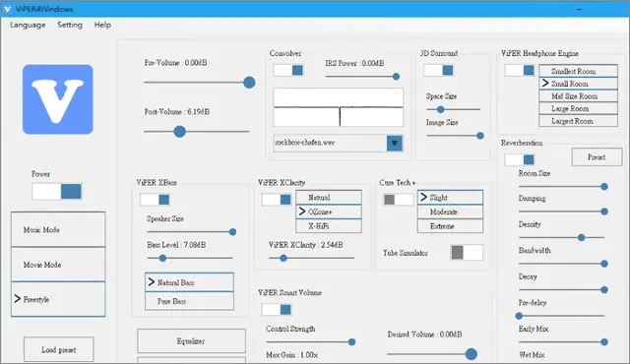The height and width of the screenshot is (364, 630).
Task: Click the Pre-delay slider handle
Action: 519,316
